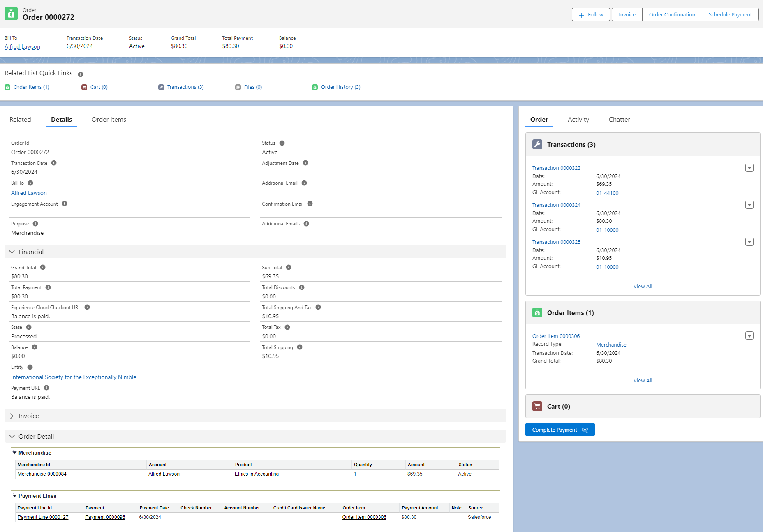Click the Complete Payment button
This screenshot has width=763, height=532.
pyautogui.click(x=560, y=430)
